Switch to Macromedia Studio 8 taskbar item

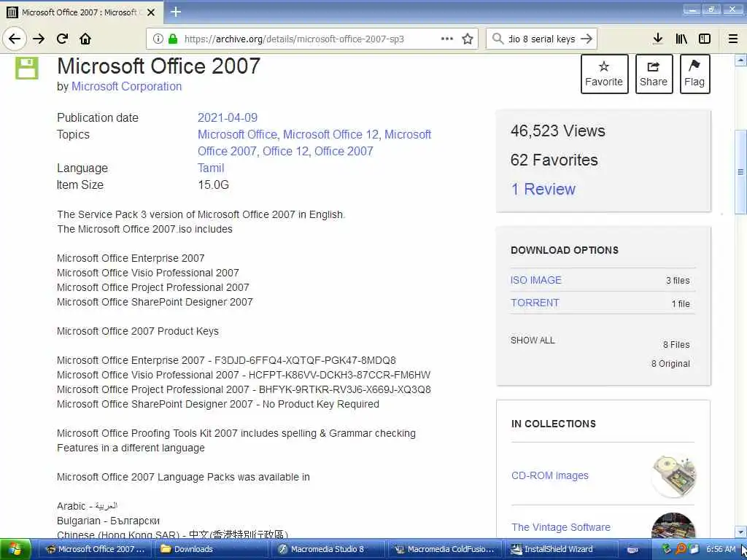329,550
